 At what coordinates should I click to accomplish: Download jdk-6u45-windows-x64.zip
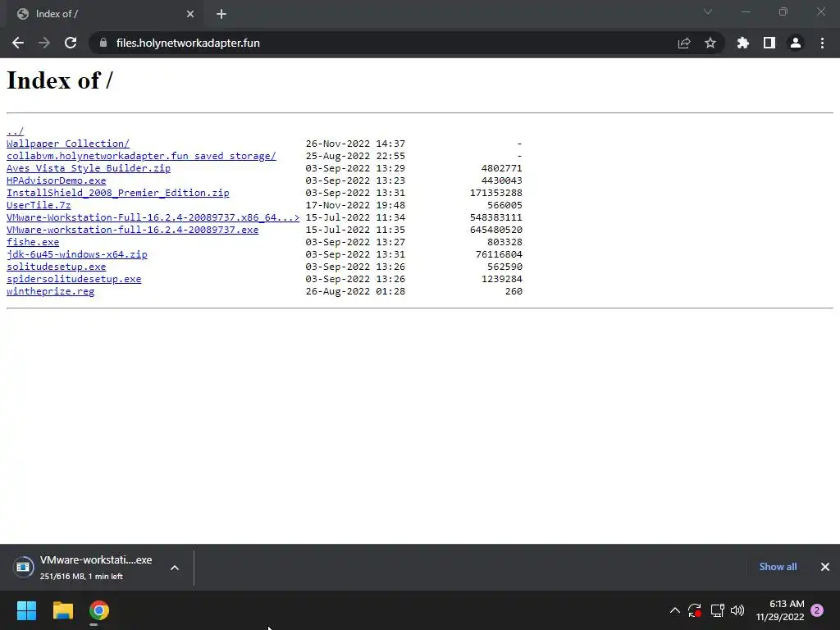(x=76, y=254)
